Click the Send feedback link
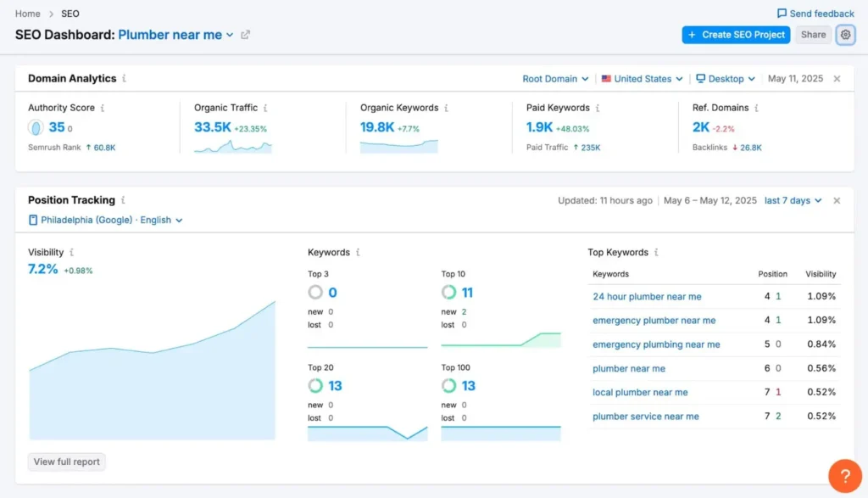Viewport: 868px width, 498px height. coord(815,14)
